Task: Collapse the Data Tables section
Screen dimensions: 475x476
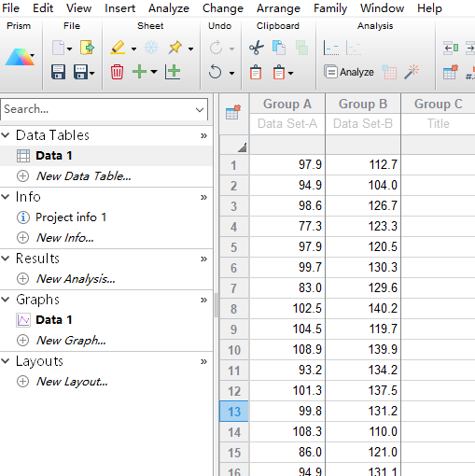Action: (6, 135)
